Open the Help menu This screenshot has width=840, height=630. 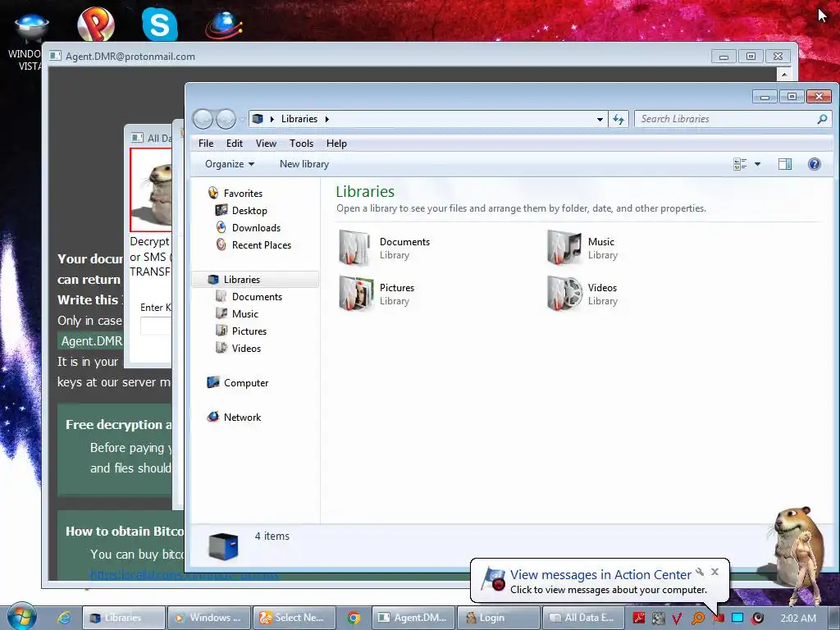click(336, 143)
